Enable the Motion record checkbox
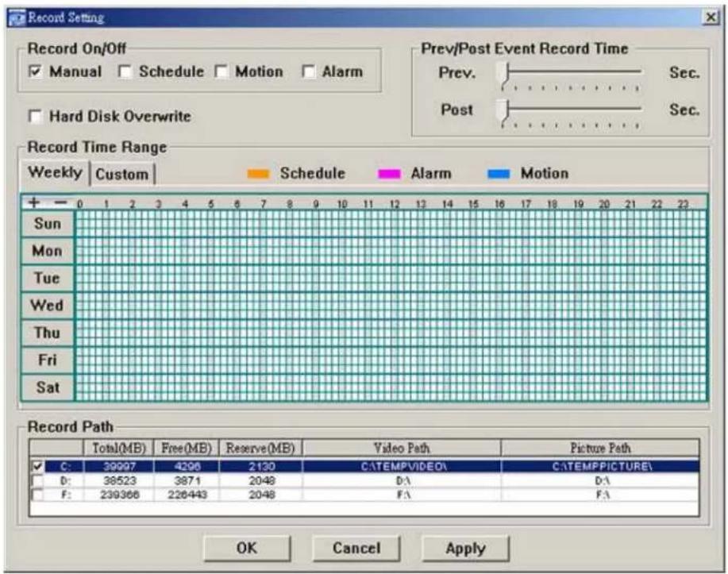Image resolution: width=728 pixels, height=574 pixels. [221, 71]
